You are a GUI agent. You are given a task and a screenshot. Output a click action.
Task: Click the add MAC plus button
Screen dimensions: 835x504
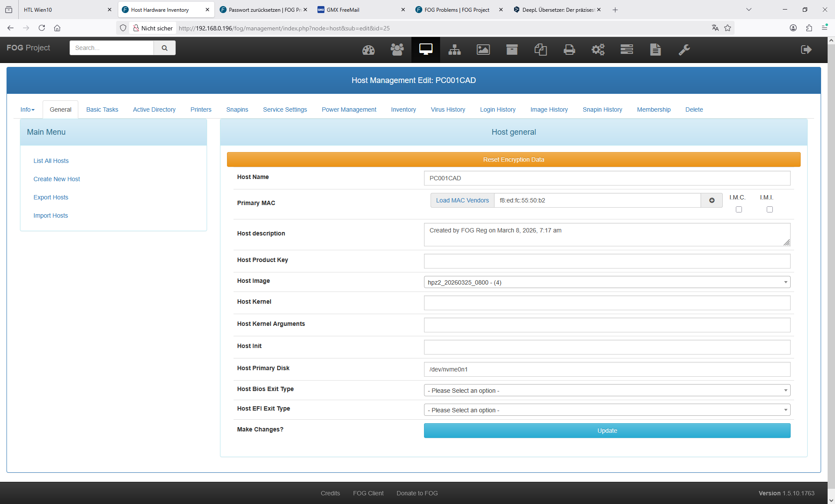712,200
